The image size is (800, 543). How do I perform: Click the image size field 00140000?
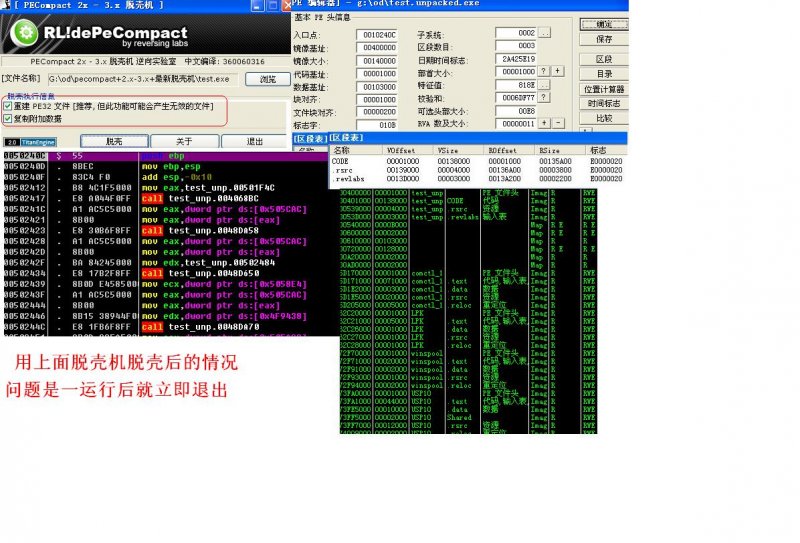pos(377,61)
